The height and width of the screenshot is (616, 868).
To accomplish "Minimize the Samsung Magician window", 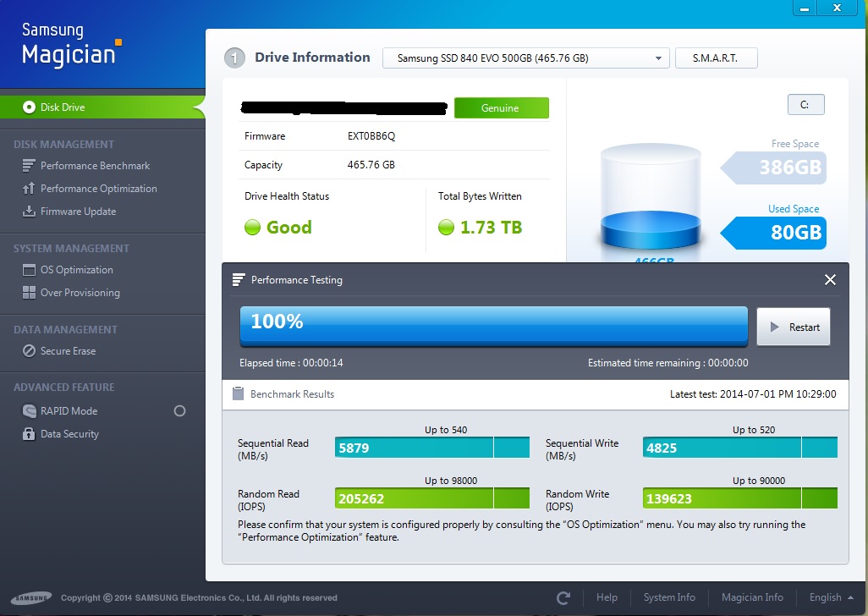I will pyautogui.click(x=805, y=8).
